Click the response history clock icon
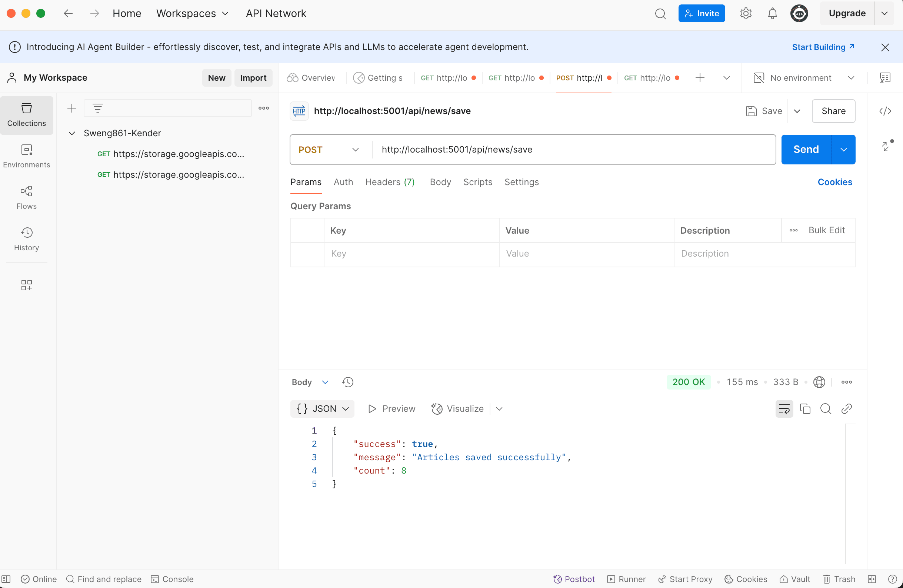The width and height of the screenshot is (903, 588). coord(347,382)
